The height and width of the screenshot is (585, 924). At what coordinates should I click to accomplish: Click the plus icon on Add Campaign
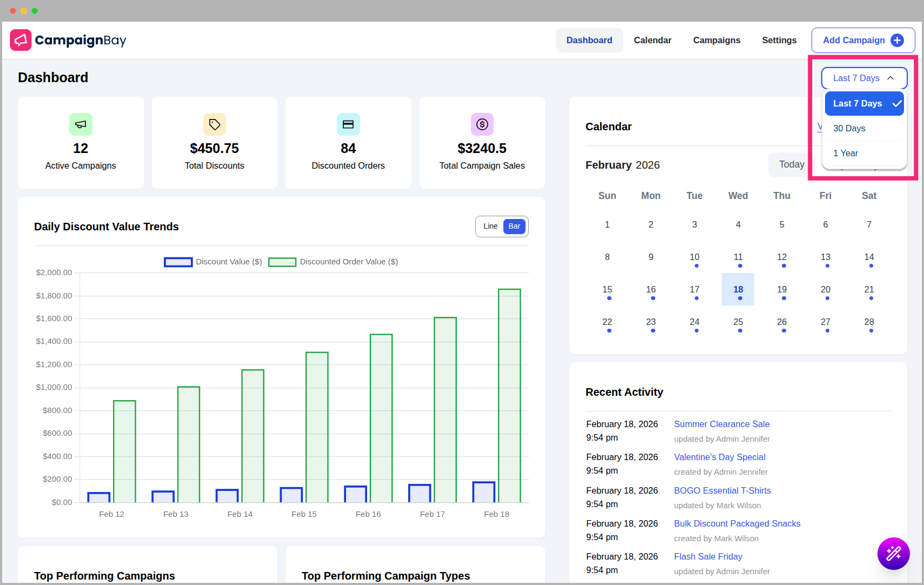(x=896, y=40)
